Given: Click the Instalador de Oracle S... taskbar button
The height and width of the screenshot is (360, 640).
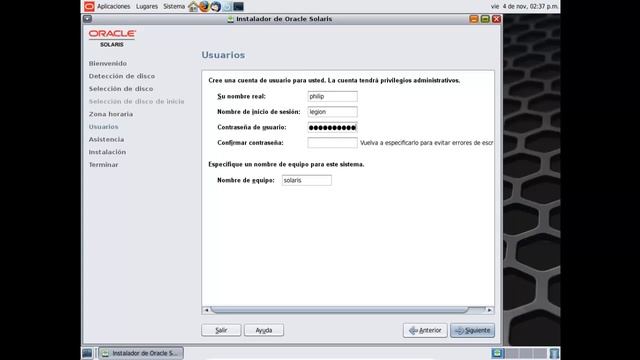Looking at the screenshot, I should [x=141, y=353].
